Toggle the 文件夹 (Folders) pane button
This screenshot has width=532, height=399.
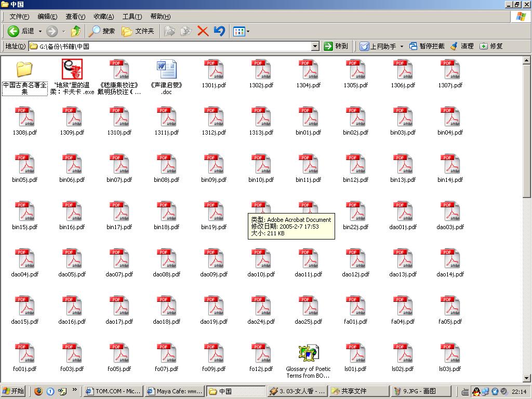(138, 31)
